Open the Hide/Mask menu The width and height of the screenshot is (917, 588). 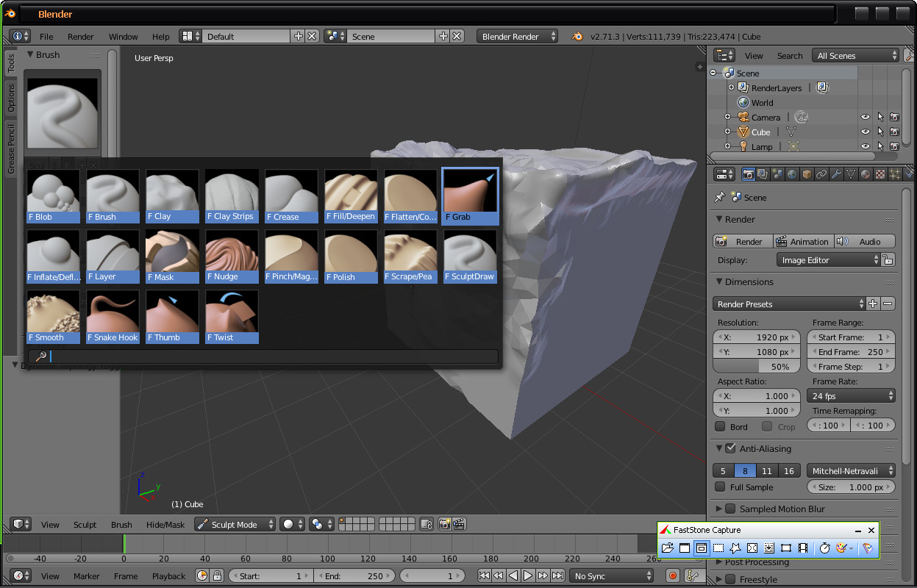click(165, 524)
